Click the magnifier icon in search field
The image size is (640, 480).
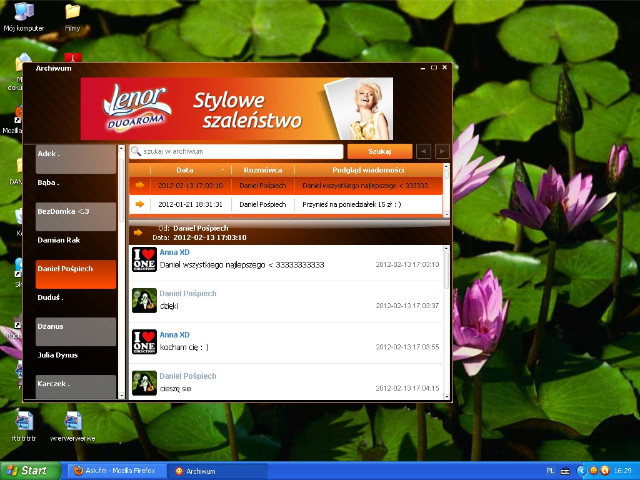(136, 151)
